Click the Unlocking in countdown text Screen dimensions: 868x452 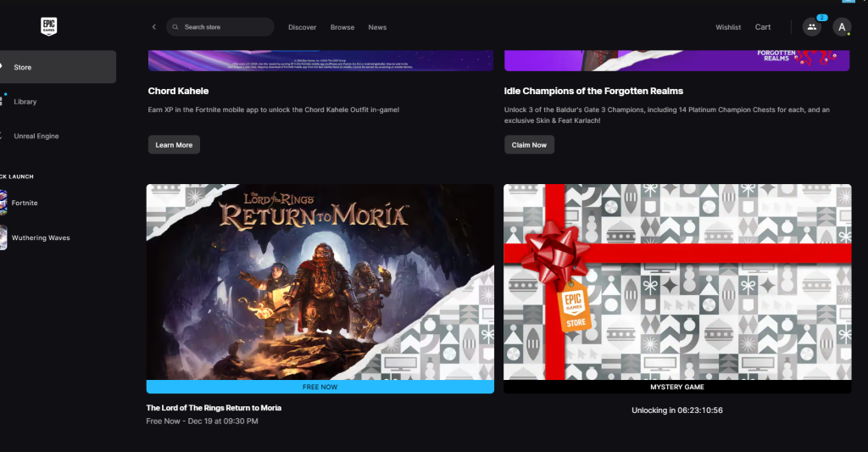pos(677,410)
